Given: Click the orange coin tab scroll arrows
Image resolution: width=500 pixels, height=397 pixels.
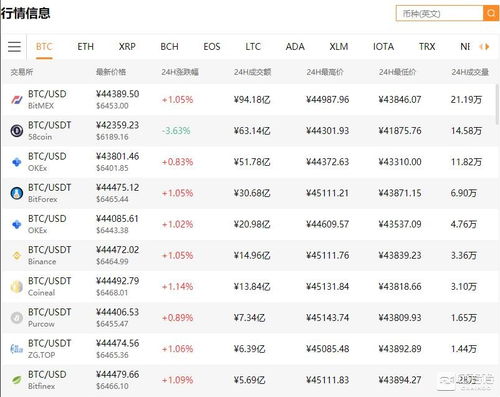Looking at the screenshot, I should tap(484, 47).
